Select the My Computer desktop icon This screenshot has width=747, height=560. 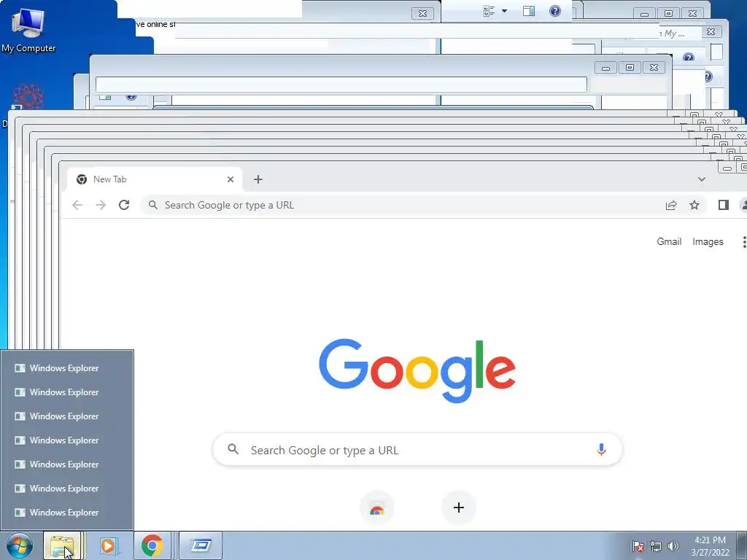tap(28, 30)
